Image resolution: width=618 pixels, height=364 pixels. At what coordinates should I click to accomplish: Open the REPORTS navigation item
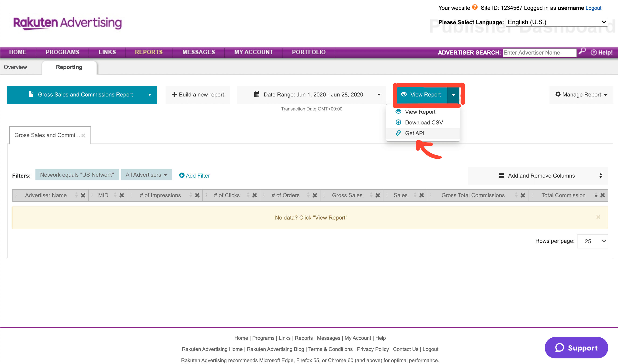[149, 52]
